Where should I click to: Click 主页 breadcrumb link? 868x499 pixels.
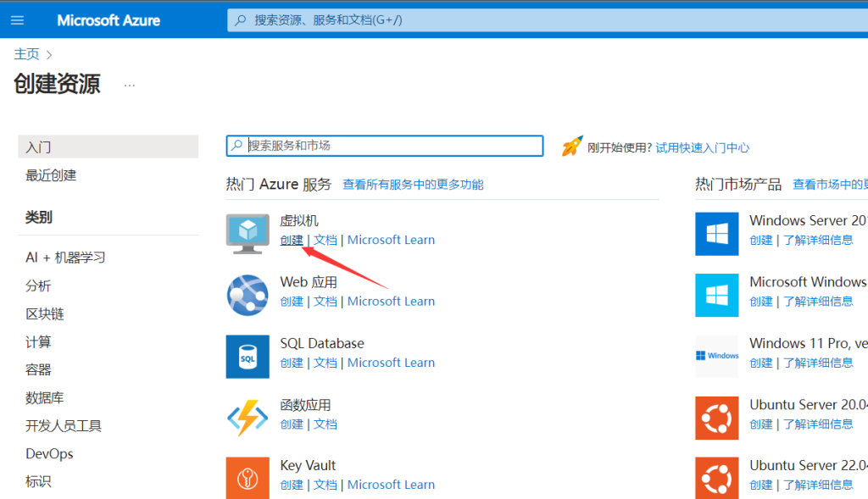(26, 54)
